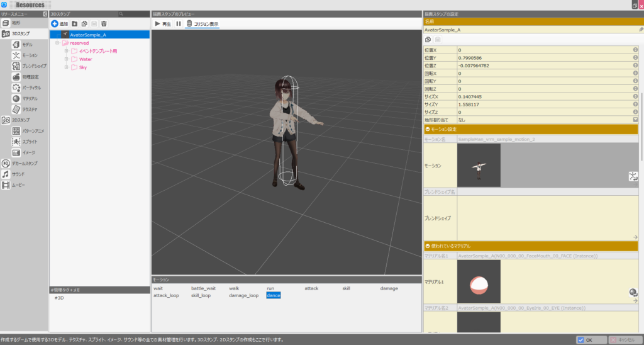The height and width of the screenshot is (345, 644).
Task: Choose the attack_loop motion entry
Action: [166, 295]
